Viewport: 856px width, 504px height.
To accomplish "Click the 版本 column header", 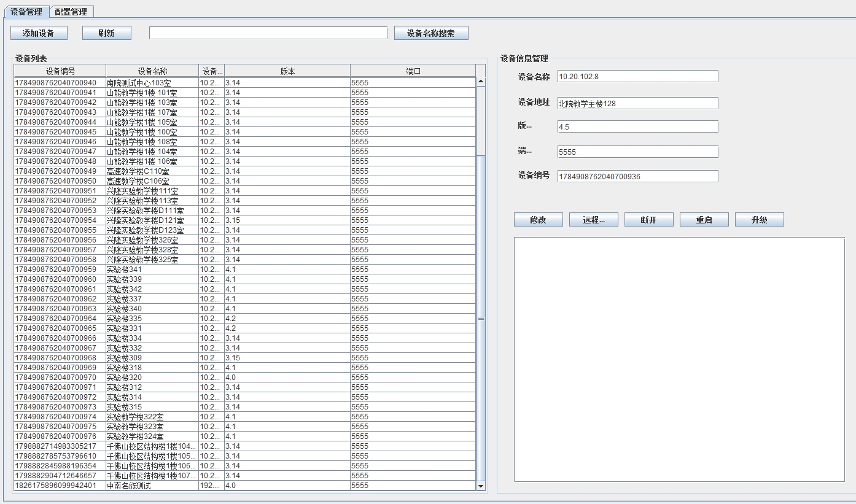I will [x=287, y=71].
